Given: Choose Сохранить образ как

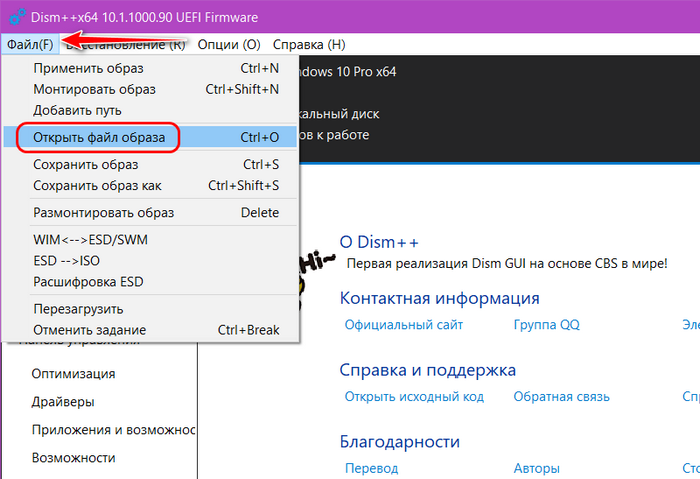Looking at the screenshot, I should click(x=150, y=186).
